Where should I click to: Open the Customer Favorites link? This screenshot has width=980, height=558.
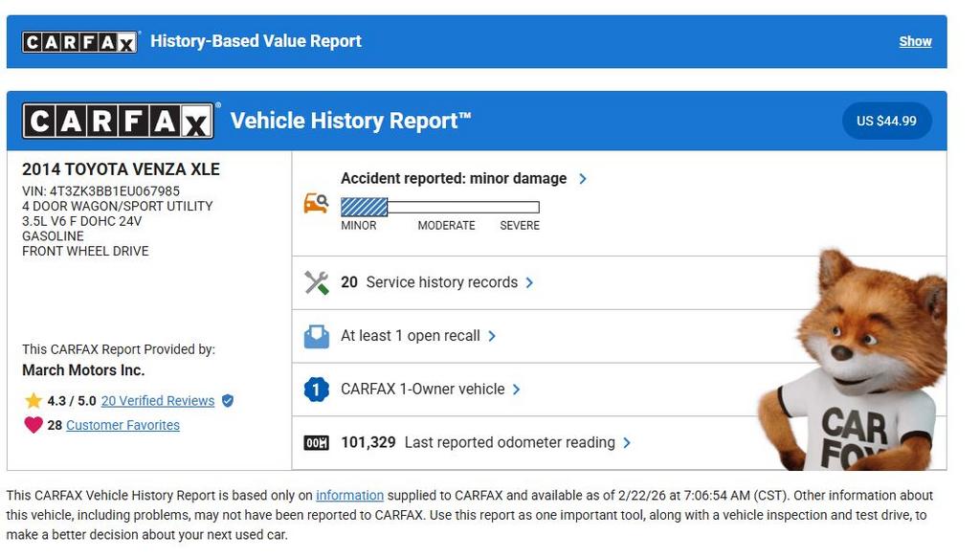click(x=122, y=425)
